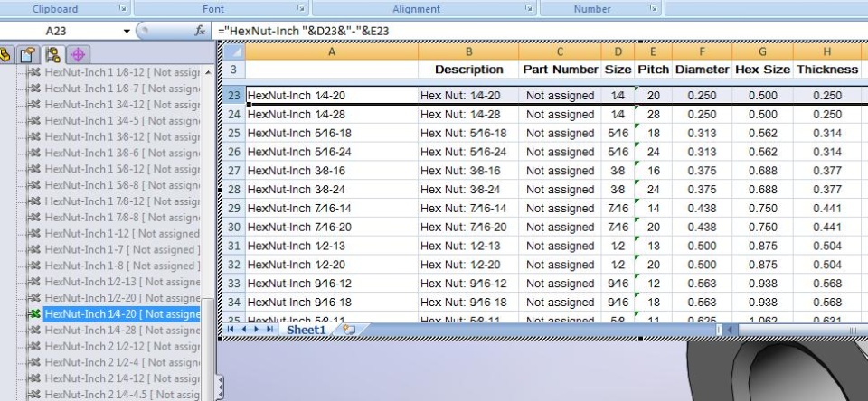Viewport: 868px width, 401px height.
Task: Select column D header
Action: pos(618,51)
